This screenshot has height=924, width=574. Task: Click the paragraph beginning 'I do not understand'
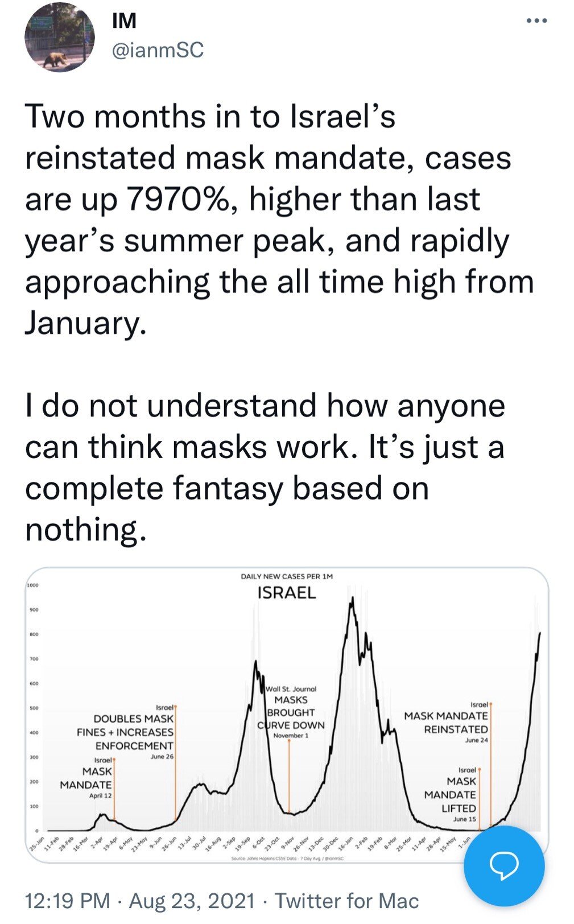[265, 468]
